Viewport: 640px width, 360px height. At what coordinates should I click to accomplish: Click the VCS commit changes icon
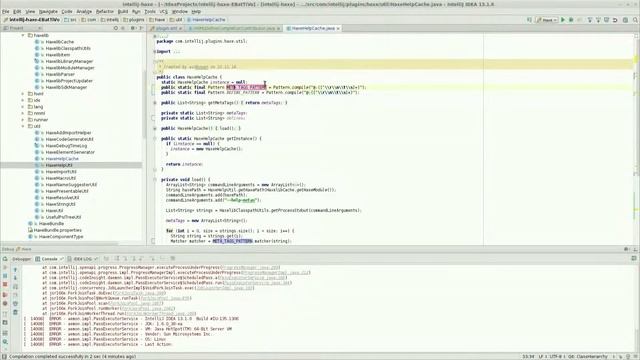pyautogui.click(x=598, y=20)
